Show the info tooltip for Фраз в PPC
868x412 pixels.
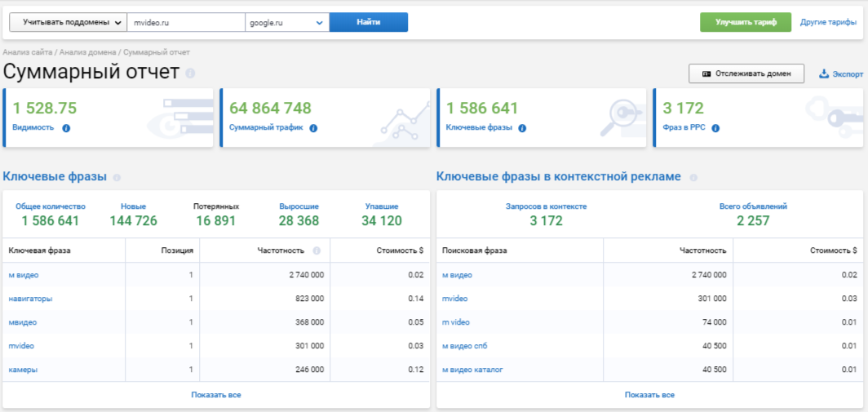715,128
